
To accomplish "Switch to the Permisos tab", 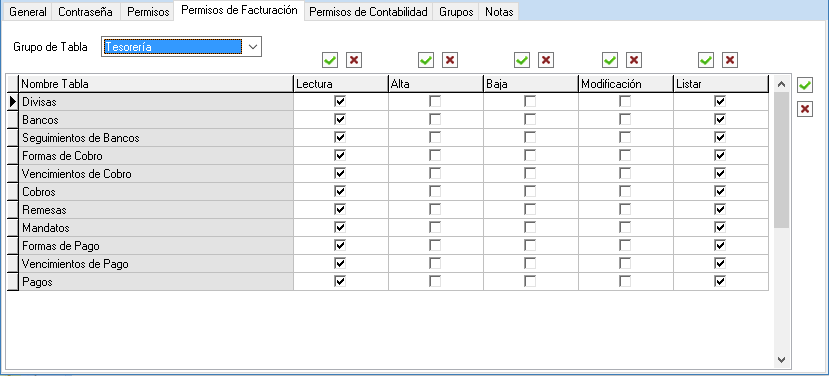I will [148, 12].
